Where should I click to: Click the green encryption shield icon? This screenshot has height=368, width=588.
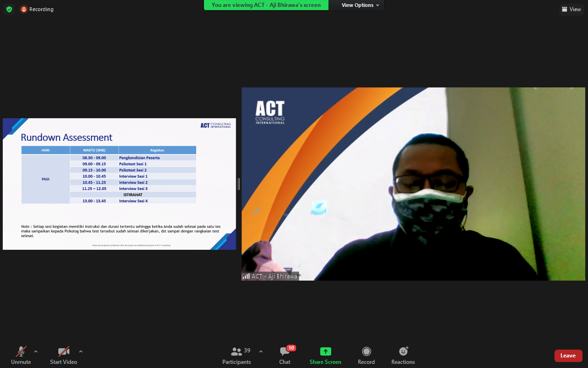click(9, 9)
